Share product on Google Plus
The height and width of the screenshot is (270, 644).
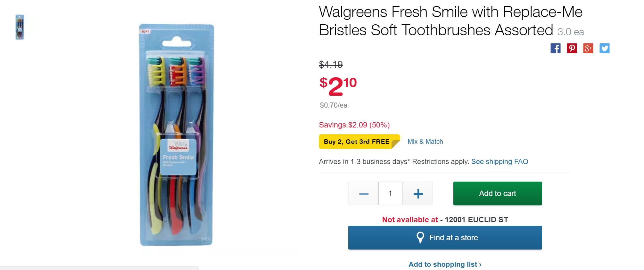coord(588,48)
